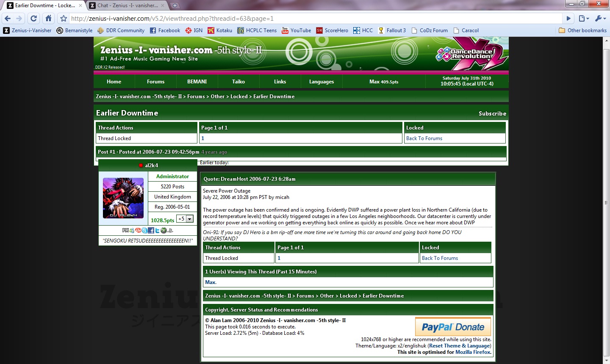The height and width of the screenshot is (364, 610).
Task: Open the HCPLC Teens bookmark
Action: 257,30
